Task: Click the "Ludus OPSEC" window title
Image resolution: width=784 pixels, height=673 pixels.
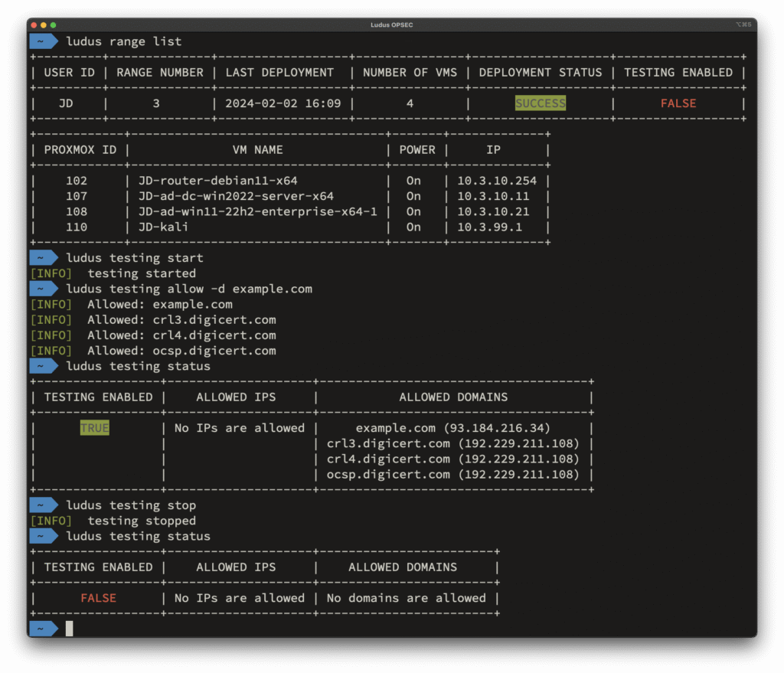Action: (x=391, y=25)
